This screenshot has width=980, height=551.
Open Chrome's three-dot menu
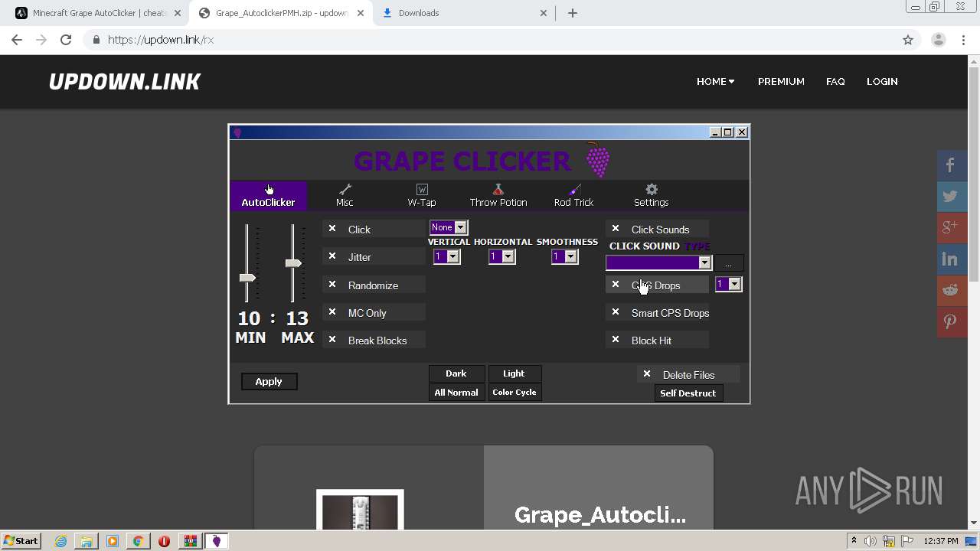coord(963,40)
